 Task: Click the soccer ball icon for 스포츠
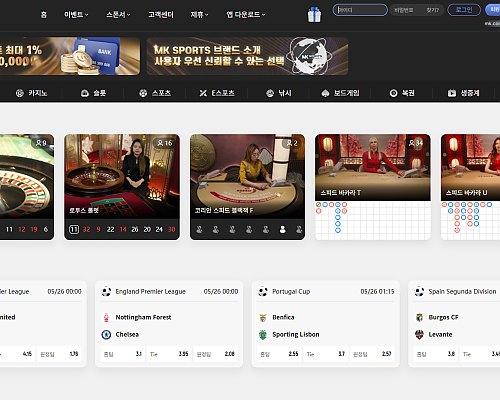point(143,93)
